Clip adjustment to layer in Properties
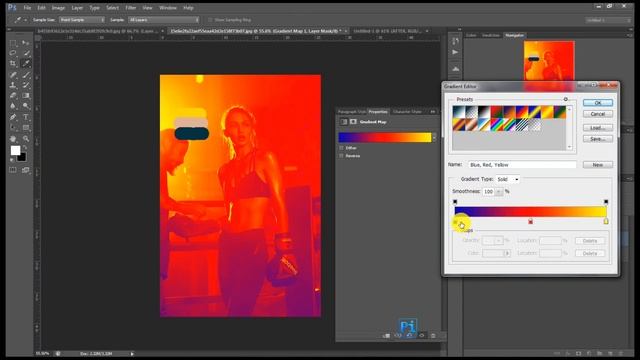Viewport: 640px width, 360px height. point(386,336)
